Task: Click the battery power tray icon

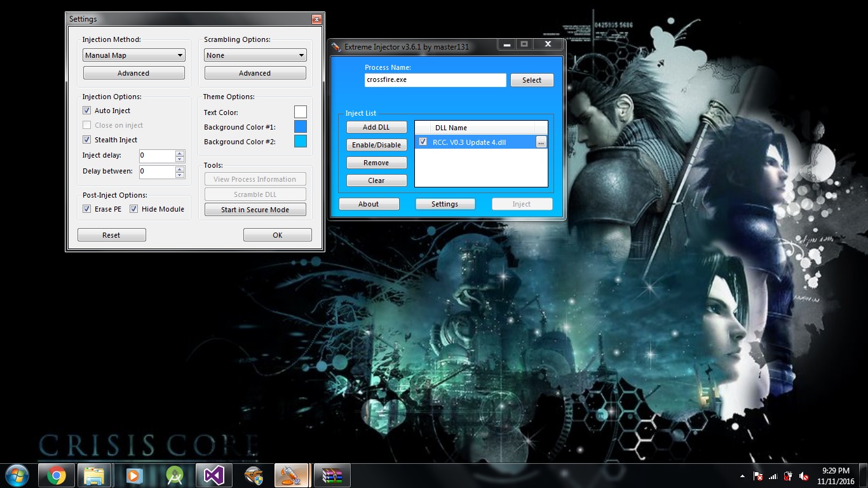Action: pos(789,476)
